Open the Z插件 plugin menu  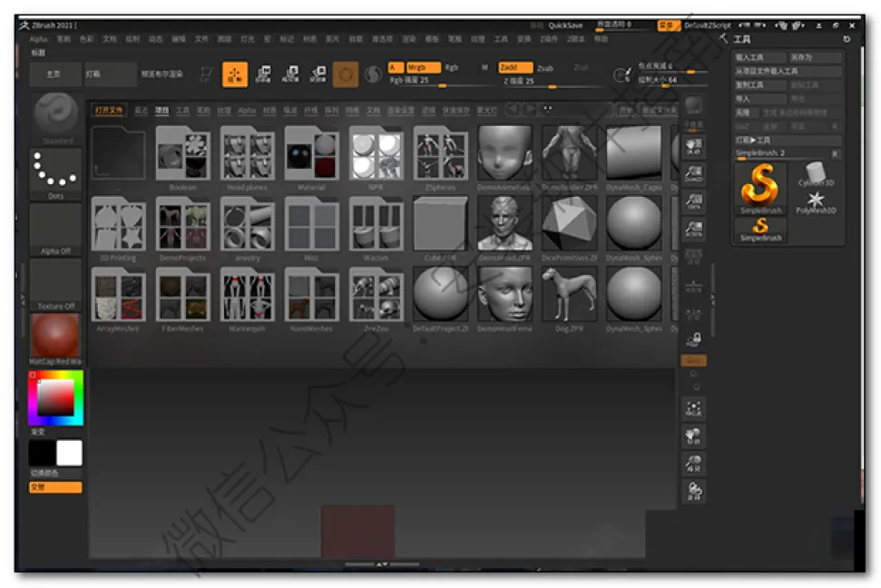(548, 39)
